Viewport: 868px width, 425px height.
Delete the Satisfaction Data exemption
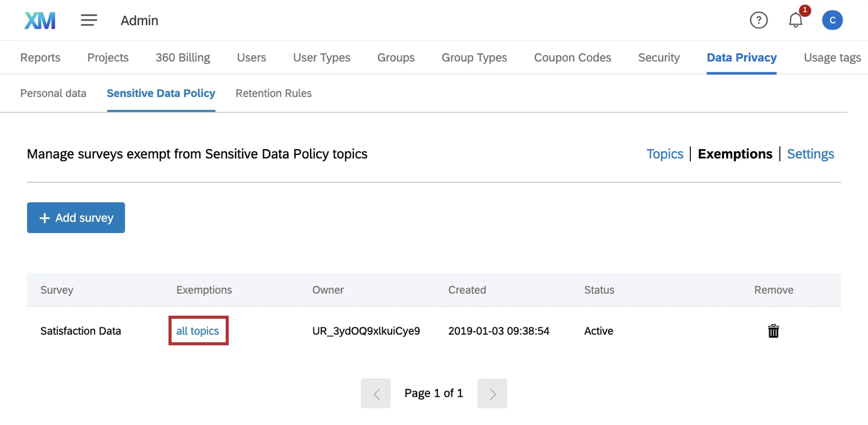pos(774,331)
